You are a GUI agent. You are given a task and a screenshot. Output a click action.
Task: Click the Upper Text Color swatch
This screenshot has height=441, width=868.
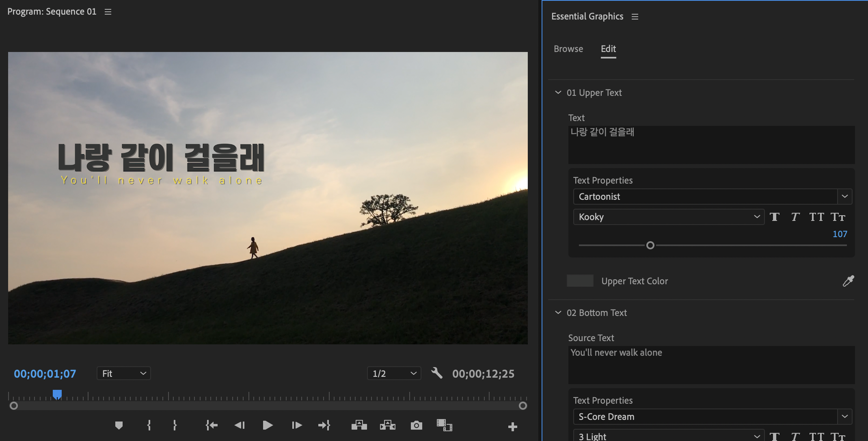pos(580,281)
